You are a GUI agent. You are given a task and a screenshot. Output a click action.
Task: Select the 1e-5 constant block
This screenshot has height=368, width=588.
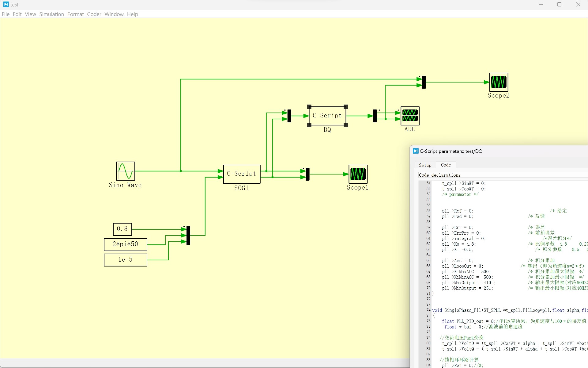(x=125, y=260)
